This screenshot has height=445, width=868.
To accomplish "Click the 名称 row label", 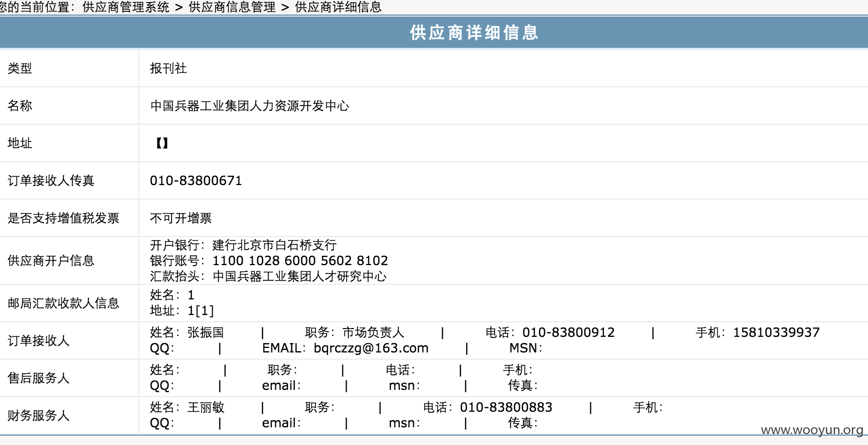I will [x=20, y=106].
